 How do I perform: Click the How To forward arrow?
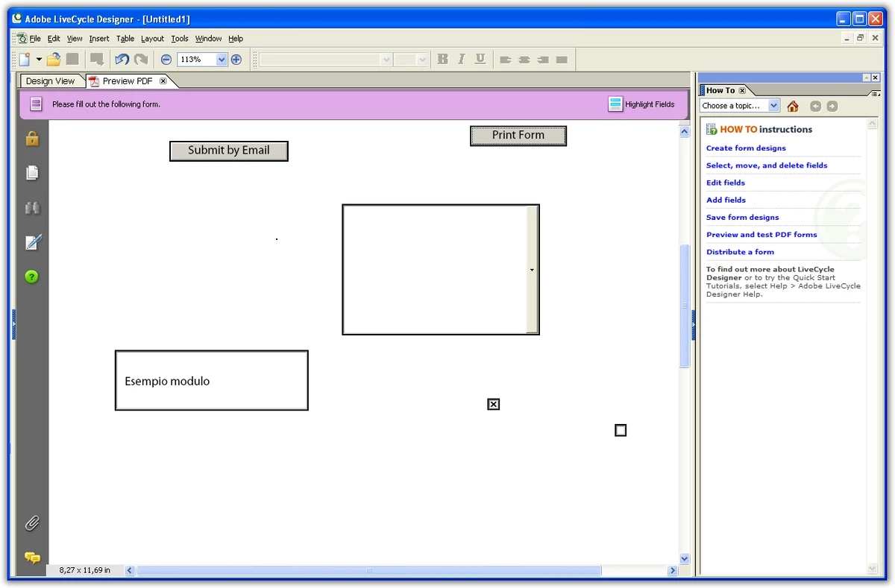point(832,106)
